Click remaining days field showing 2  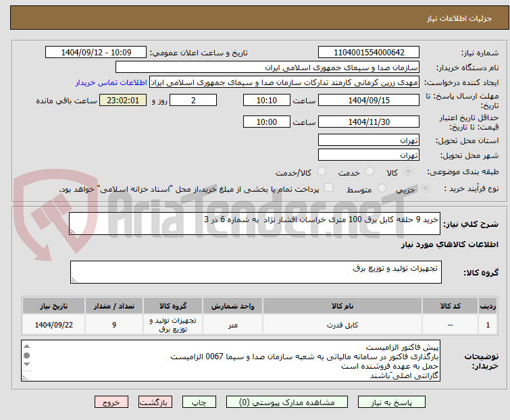coord(193,100)
